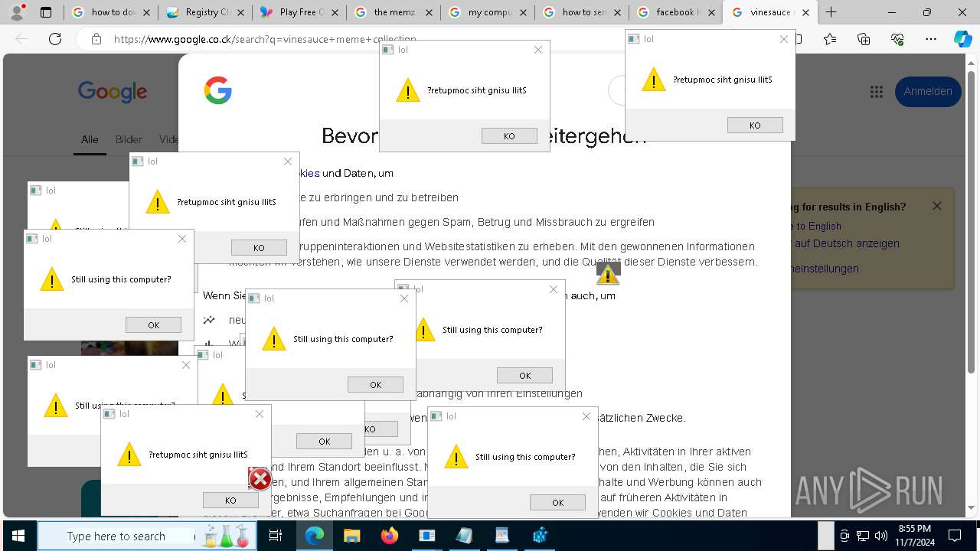Screen dimensions: 980x551
Task: Open Browser essentials heart icon
Action: tap(897, 39)
